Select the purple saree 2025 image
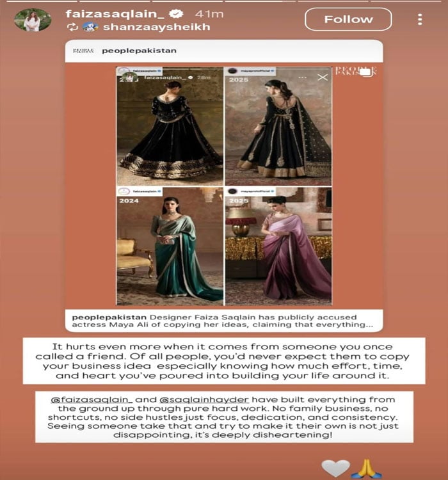This screenshot has width=448, height=480. pyautogui.click(x=278, y=246)
